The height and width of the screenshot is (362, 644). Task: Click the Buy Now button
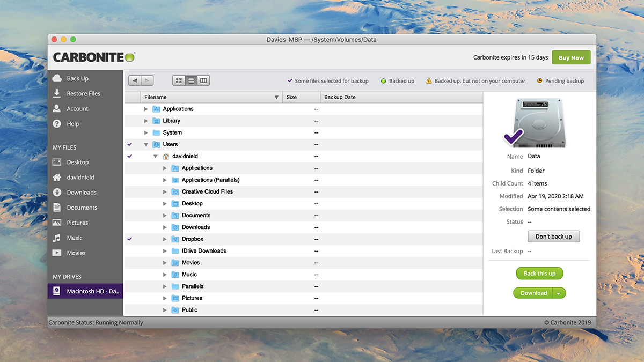click(570, 57)
